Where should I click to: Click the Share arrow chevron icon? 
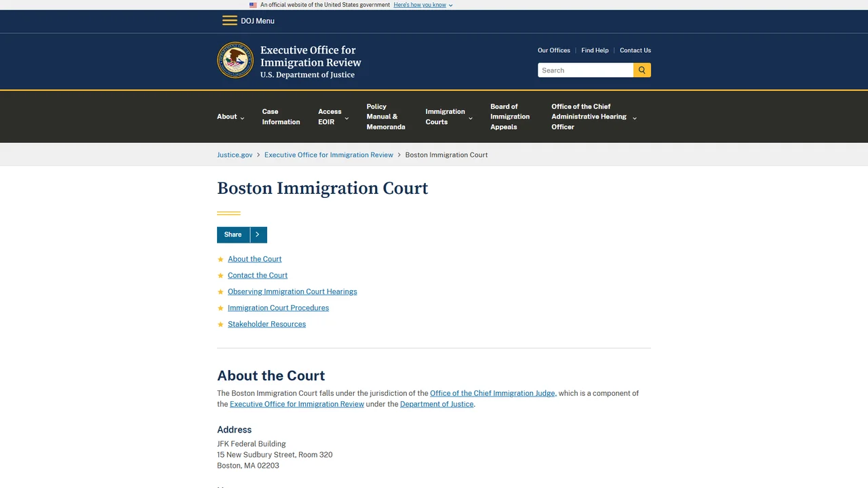pyautogui.click(x=258, y=235)
